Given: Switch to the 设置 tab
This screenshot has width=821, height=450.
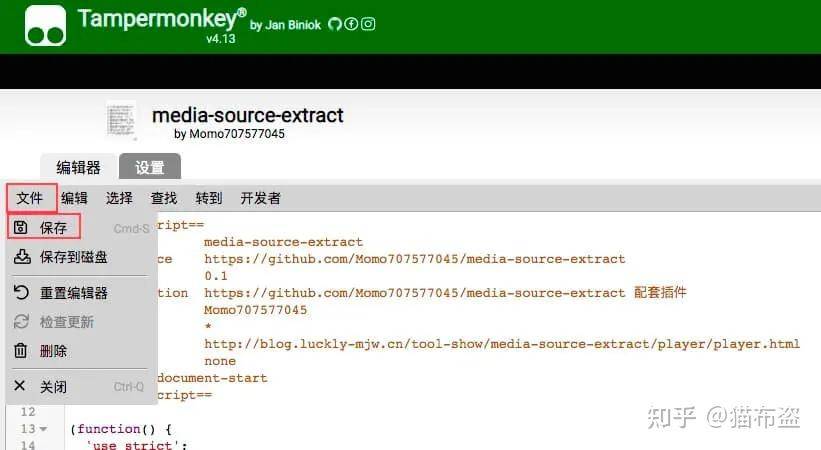Looking at the screenshot, I should tap(150, 167).
